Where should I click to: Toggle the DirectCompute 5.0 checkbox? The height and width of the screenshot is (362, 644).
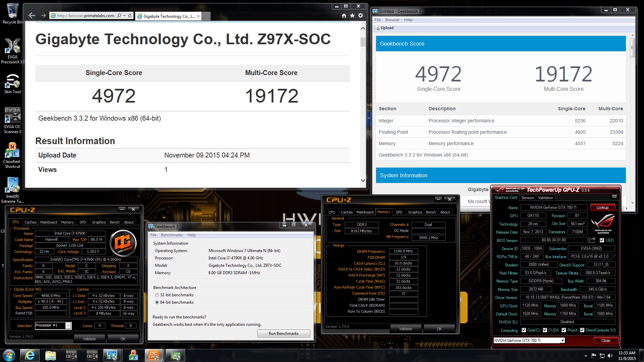pyautogui.click(x=582, y=330)
